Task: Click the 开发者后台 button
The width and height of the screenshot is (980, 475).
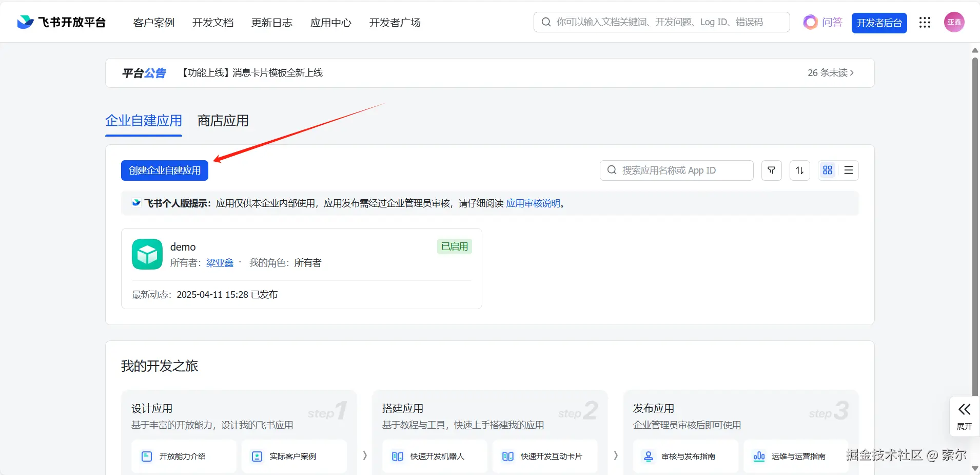Action: click(879, 23)
